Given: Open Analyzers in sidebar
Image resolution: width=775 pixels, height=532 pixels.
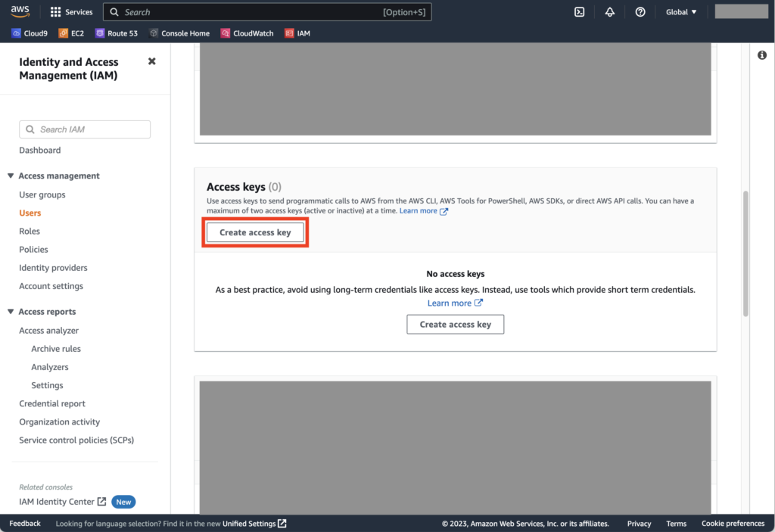Looking at the screenshot, I should [50, 367].
